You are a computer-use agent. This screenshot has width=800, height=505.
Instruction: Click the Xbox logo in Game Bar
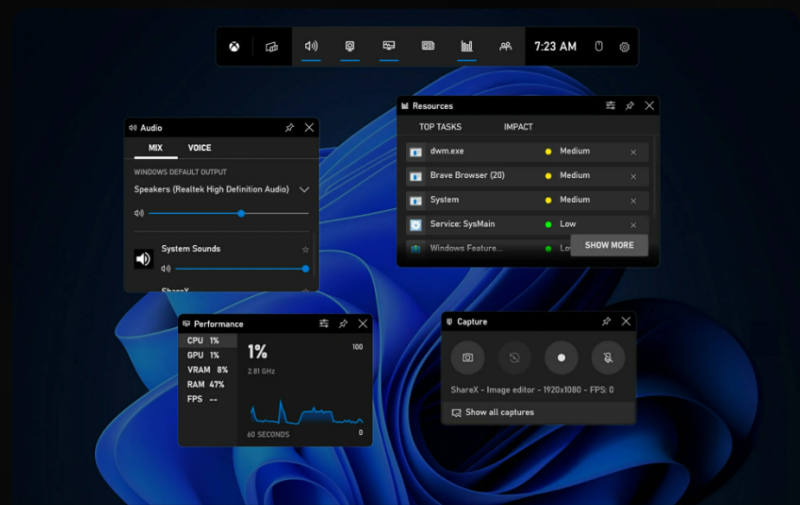coord(234,47)
